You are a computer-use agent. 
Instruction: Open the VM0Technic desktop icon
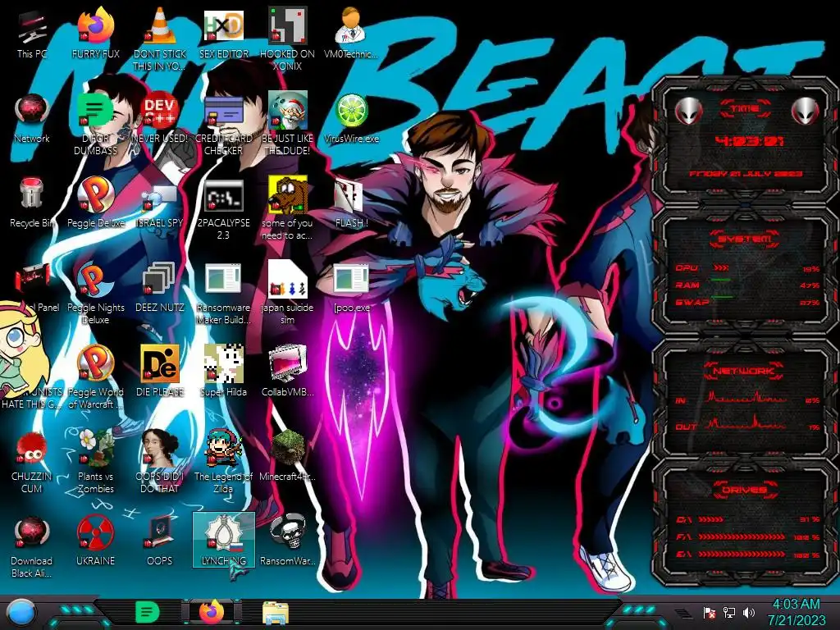[351, 33]
